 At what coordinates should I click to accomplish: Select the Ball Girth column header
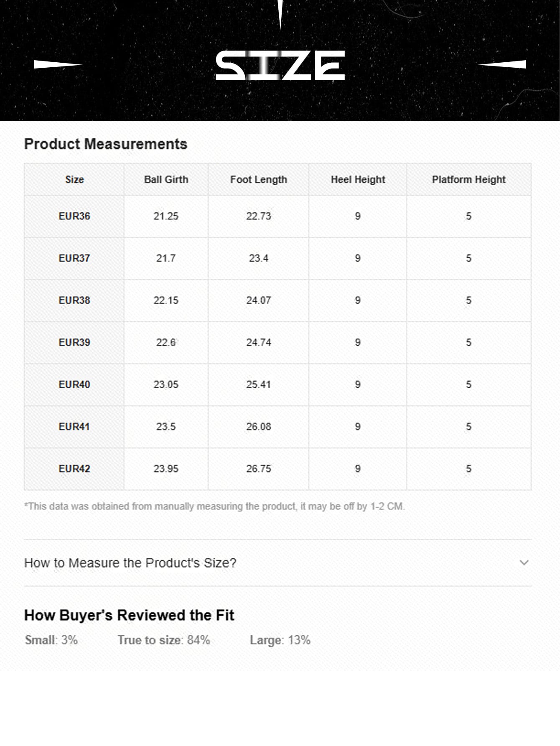[166, 180]
